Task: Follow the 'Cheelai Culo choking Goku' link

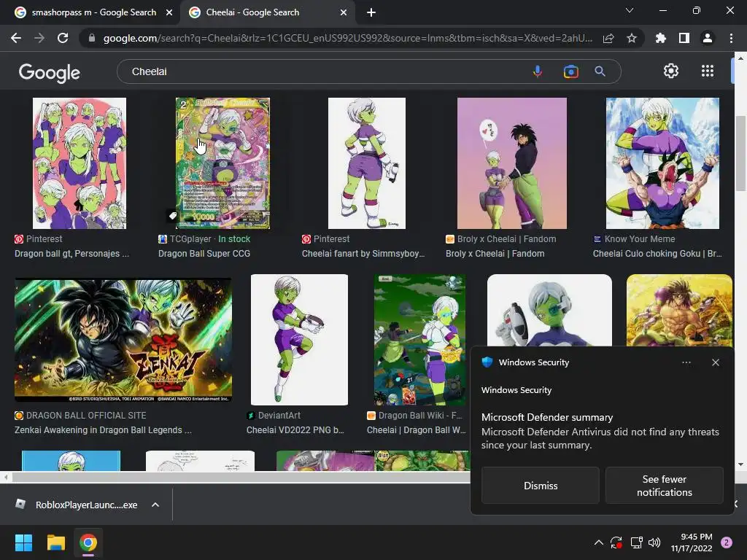Action: (x=657, y=253)
